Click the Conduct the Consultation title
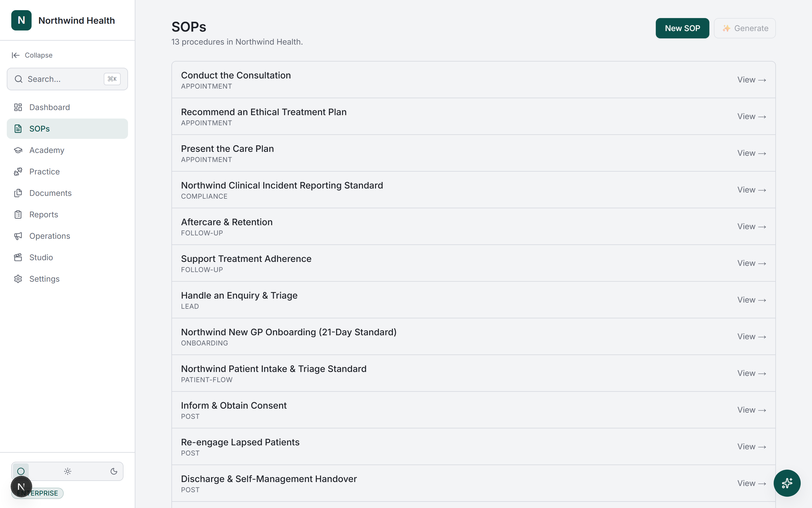 [x=235, y=75]
